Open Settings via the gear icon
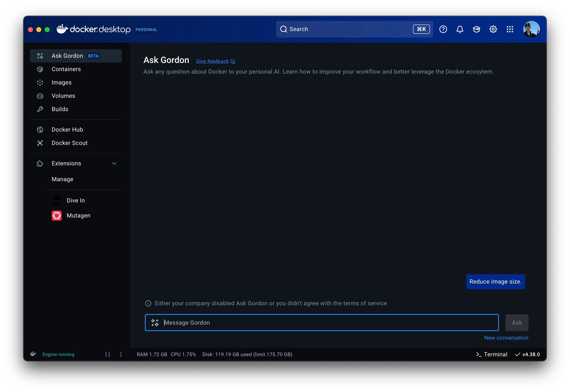 coord(493,29)
